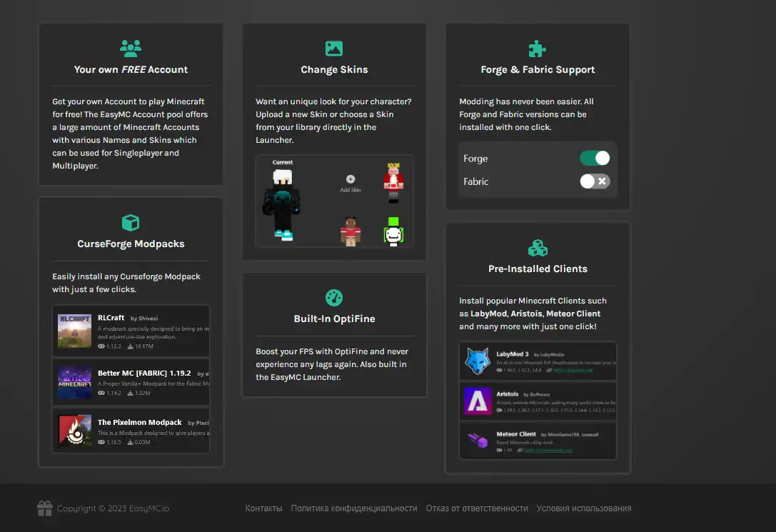776x532 pixels.
Task: Click the plus Add Skin icon
Action: click(x=351, y=179)
